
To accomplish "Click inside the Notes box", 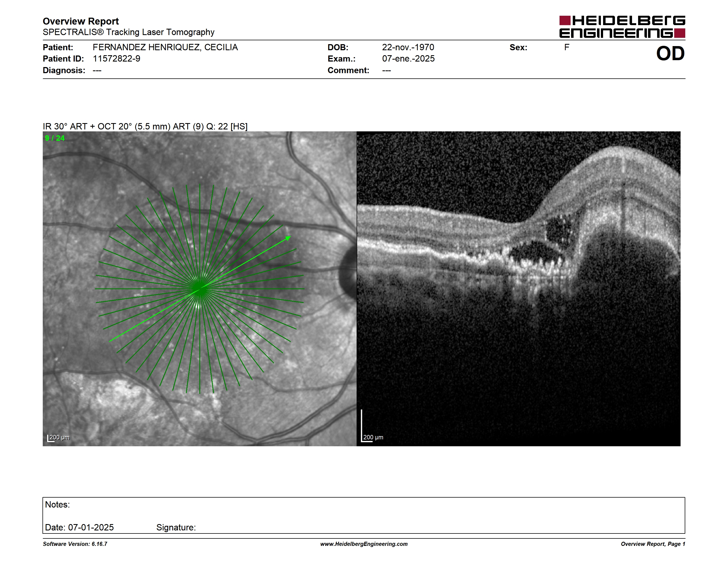I will click(364, 515).
